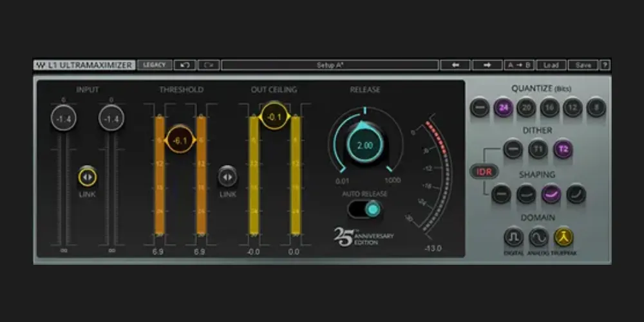The height and width of the screenshot is (322, 644).
Task: Select the purple highlighted shaping curve
Action: 551,194
